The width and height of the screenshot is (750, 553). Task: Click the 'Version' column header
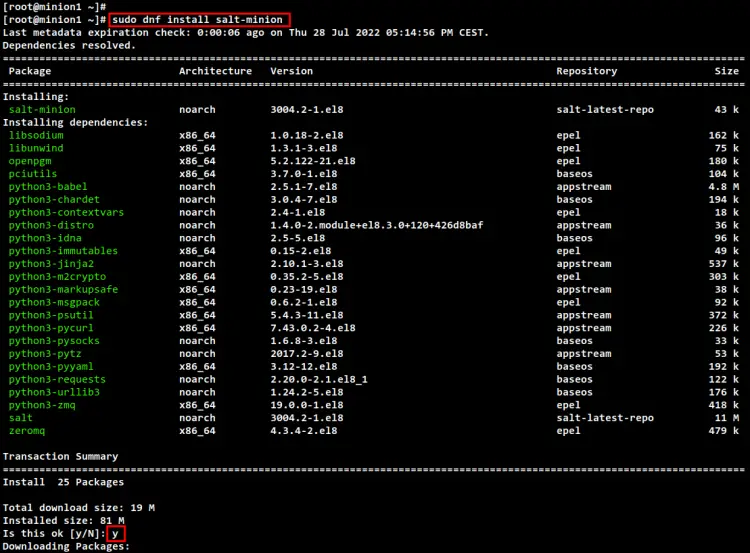coord(291,71)
